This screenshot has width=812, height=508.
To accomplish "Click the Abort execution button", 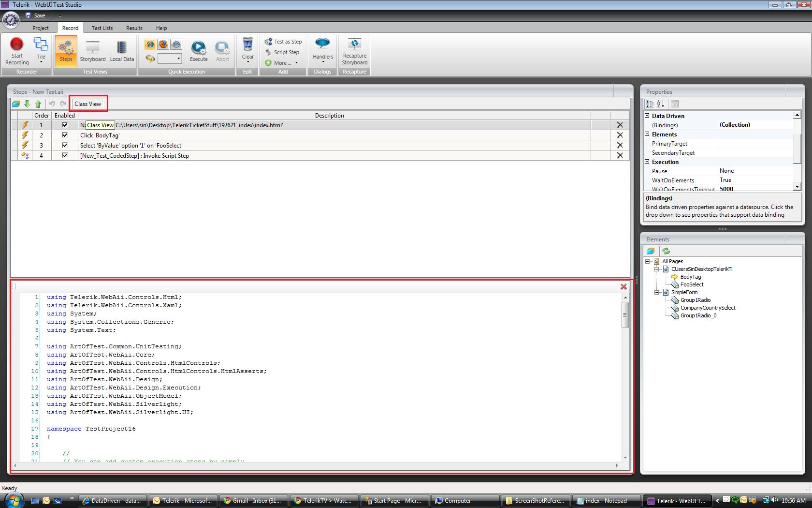I will (x=222, y=51).
